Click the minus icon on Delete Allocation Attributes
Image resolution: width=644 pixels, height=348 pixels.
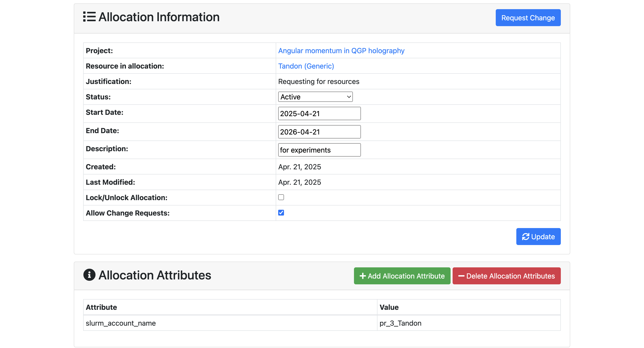pos(461,276)
